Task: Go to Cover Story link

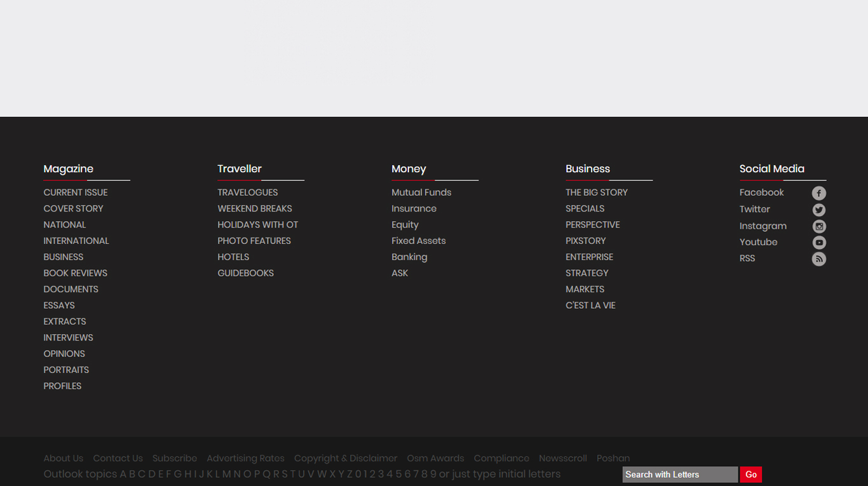Action: (73, 208)
